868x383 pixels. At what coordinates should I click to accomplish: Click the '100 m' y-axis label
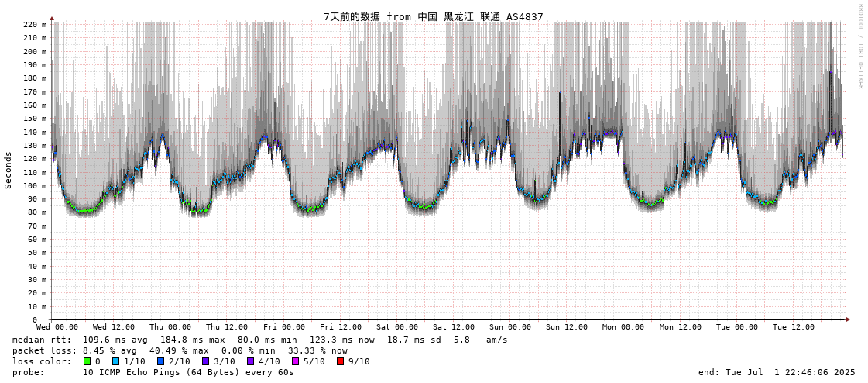click(x=36, y=185)
